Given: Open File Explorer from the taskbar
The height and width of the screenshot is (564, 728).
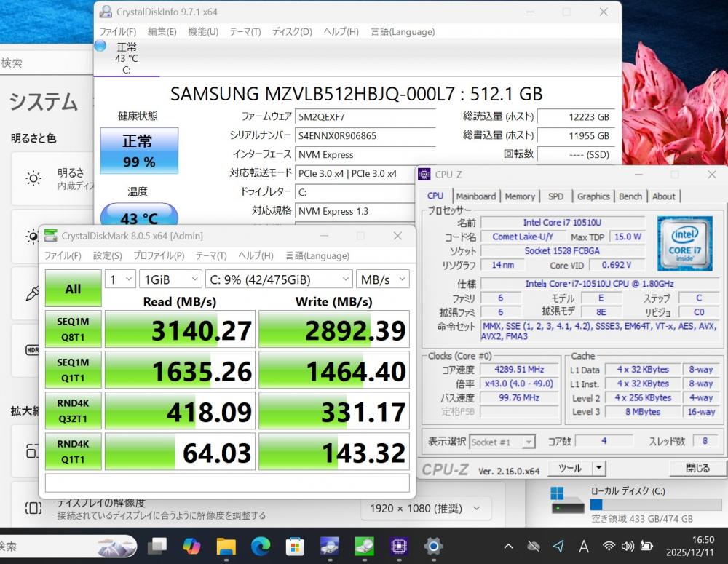Looking at the screenshot, I should pyautogui.click(x=226, y=547).
